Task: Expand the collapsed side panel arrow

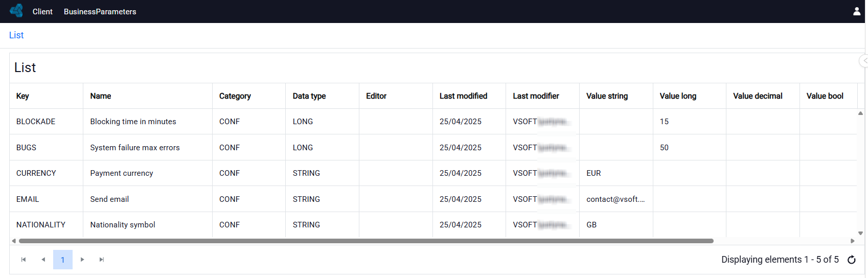Action: pyautogui.click(x=864, y=60)
